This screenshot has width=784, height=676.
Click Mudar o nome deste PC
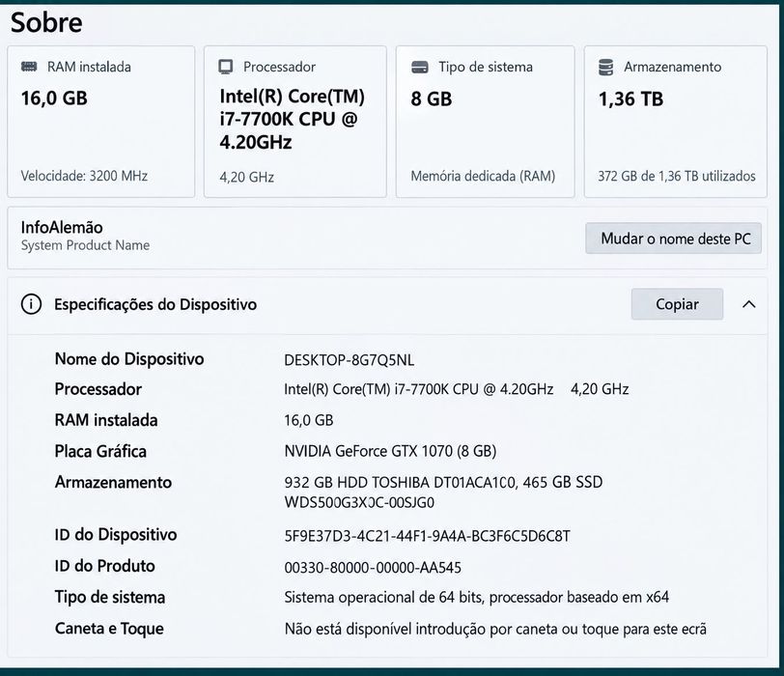pos(674,239)
